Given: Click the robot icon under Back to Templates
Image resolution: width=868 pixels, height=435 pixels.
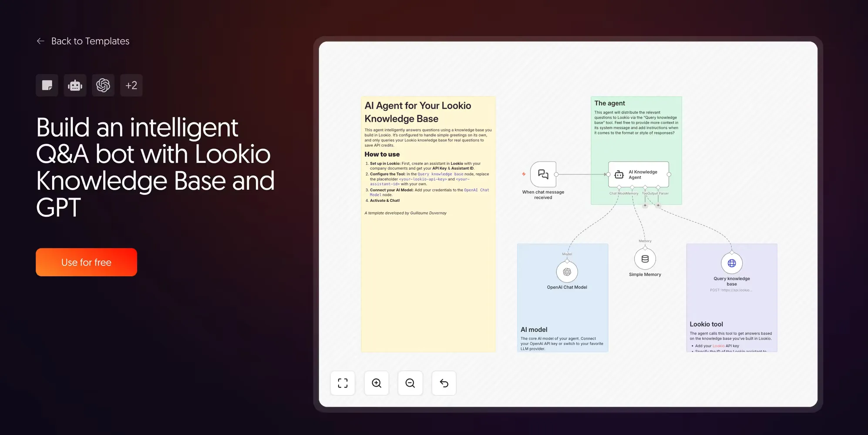Looking at the screenshot, I should click(x=75, y=85).
